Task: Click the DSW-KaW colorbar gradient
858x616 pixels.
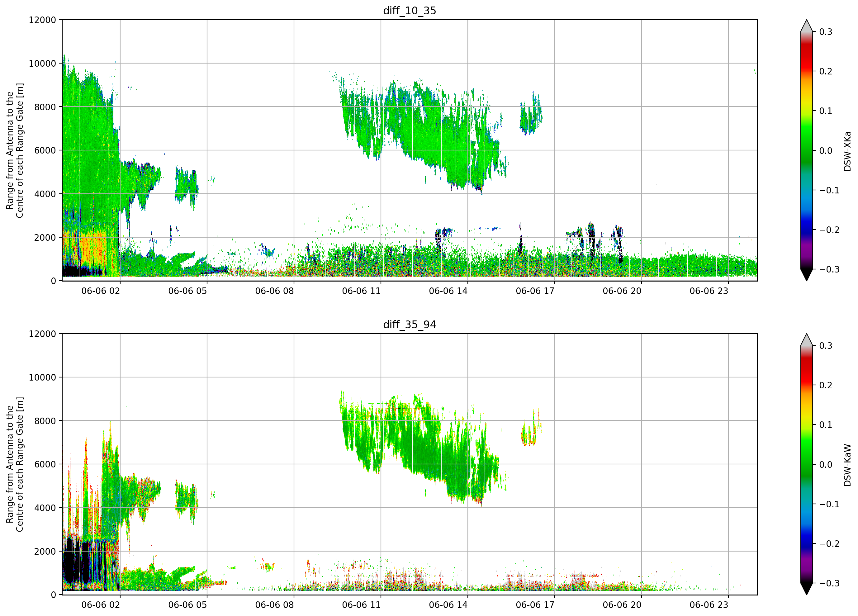Action: [807, 465]
